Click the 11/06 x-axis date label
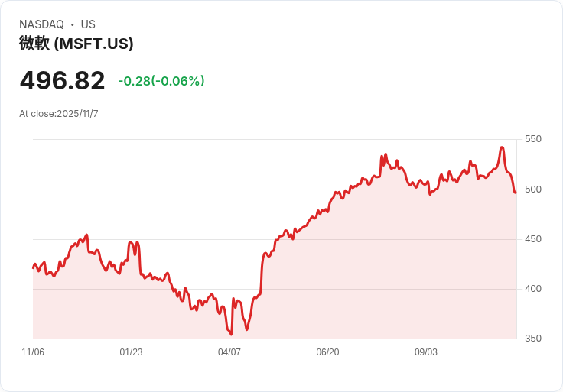 (x=33, y=352)
